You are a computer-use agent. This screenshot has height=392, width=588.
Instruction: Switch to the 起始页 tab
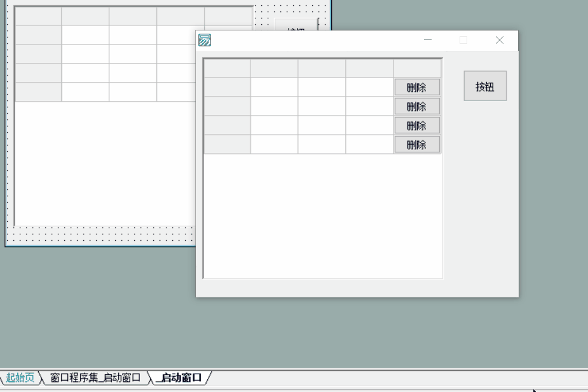20,378
